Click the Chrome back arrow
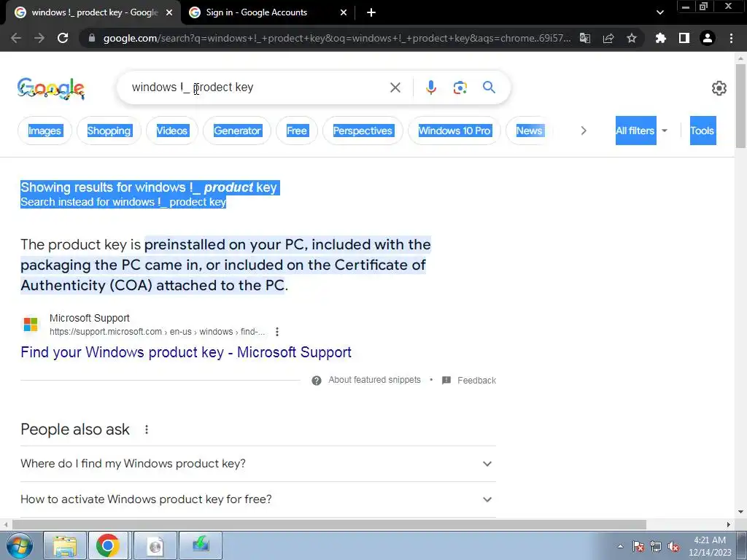Image resolution: width=747 pixels, height=560 pixels. 16,38
